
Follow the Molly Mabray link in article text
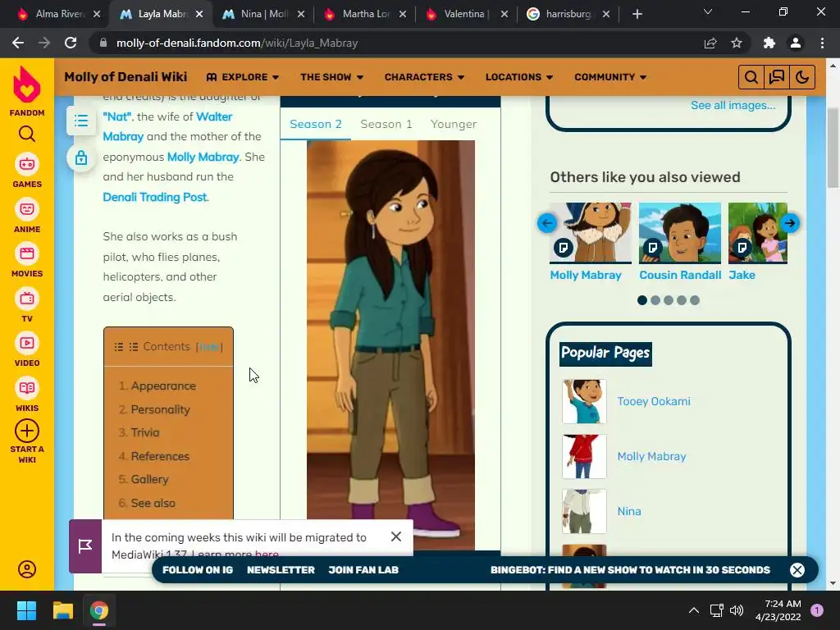203,157
